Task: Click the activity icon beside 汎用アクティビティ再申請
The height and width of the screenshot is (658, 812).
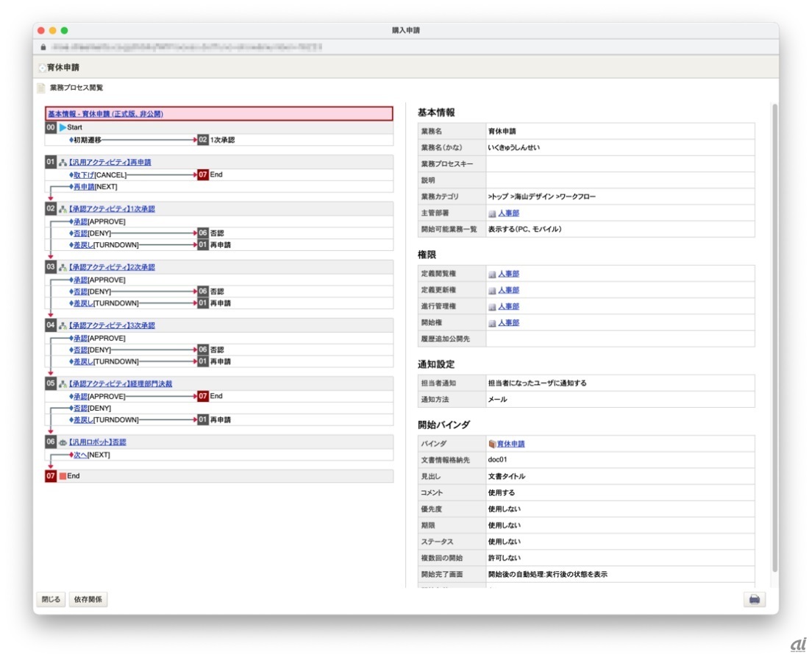Action: (63, 162)
